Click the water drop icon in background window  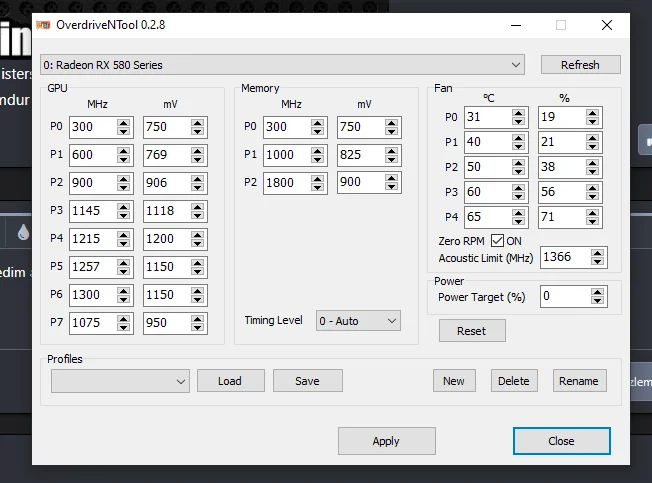point(23,232)
